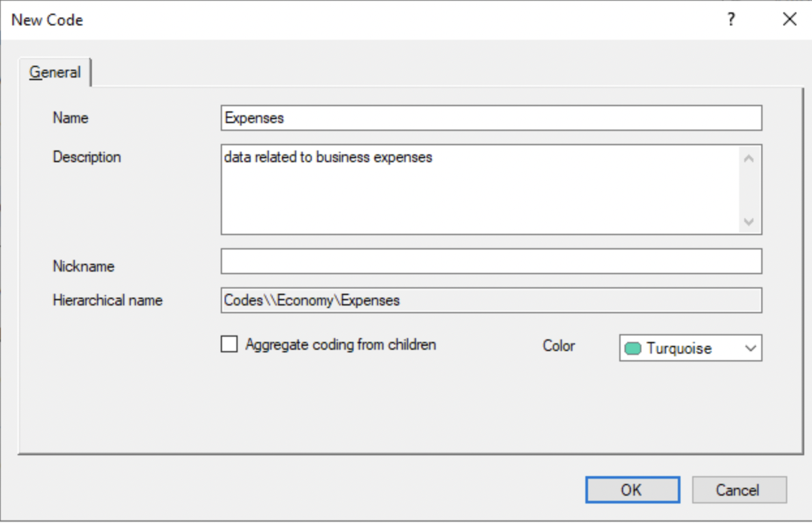Open the context help question mark icon
Screen dimensions: 812x523
731,20
